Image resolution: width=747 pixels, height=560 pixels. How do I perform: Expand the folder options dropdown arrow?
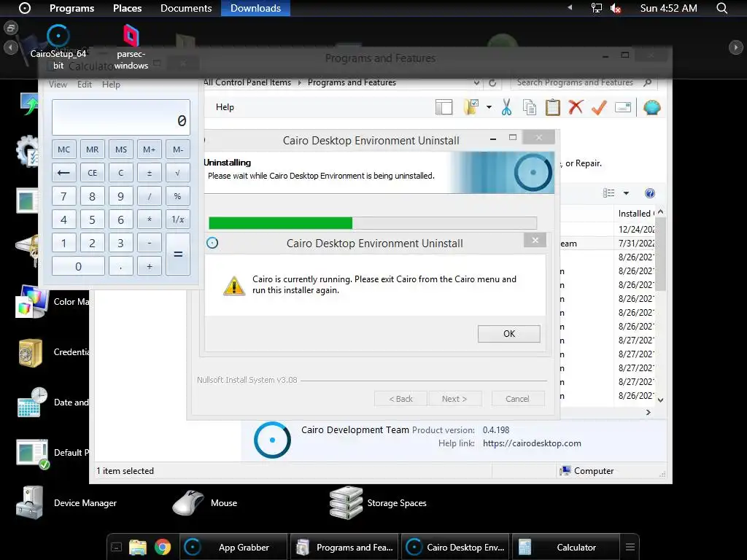click(489, 107)
